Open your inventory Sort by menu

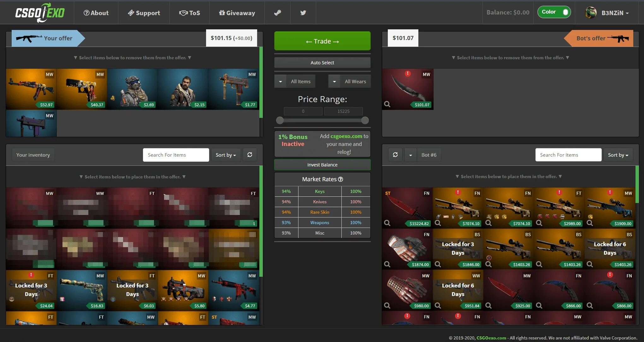(226, 155)
